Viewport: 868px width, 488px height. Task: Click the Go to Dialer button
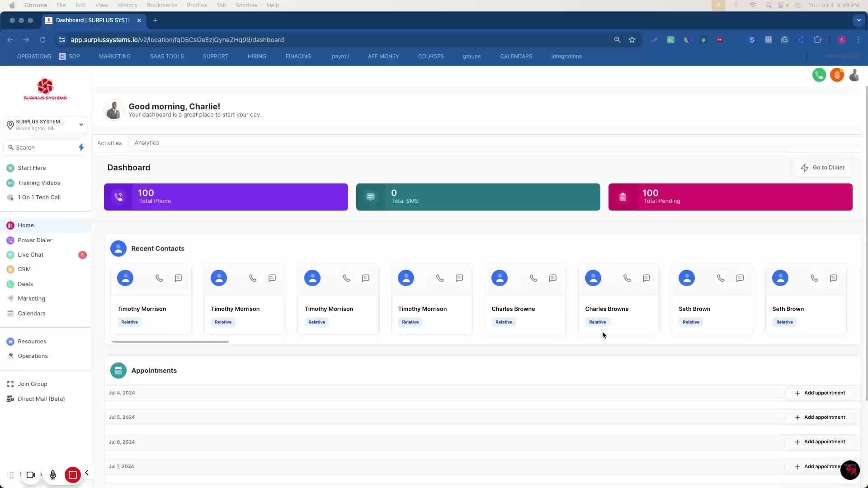coord(822,168)
